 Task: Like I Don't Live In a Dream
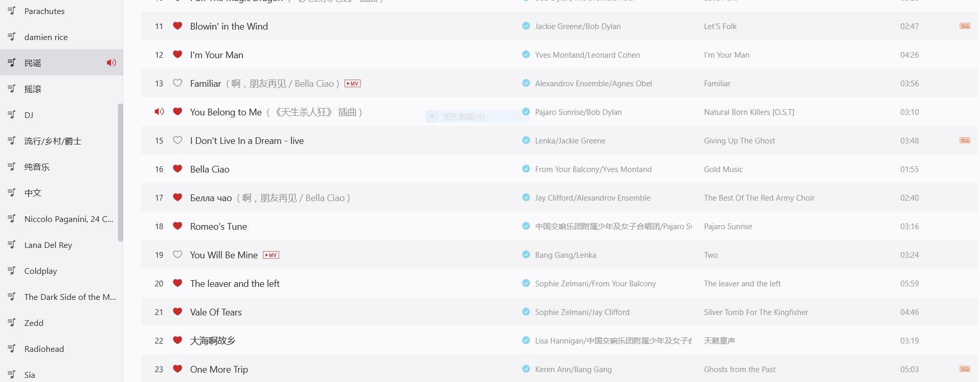tap(177, 140)
